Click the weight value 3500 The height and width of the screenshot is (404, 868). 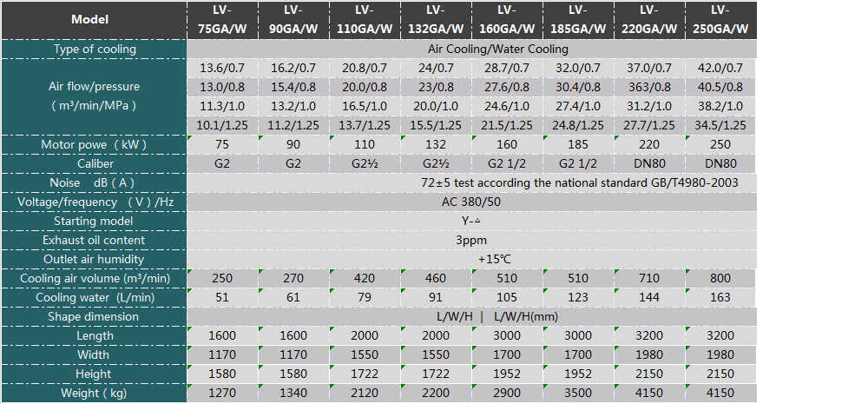[578, 393]
